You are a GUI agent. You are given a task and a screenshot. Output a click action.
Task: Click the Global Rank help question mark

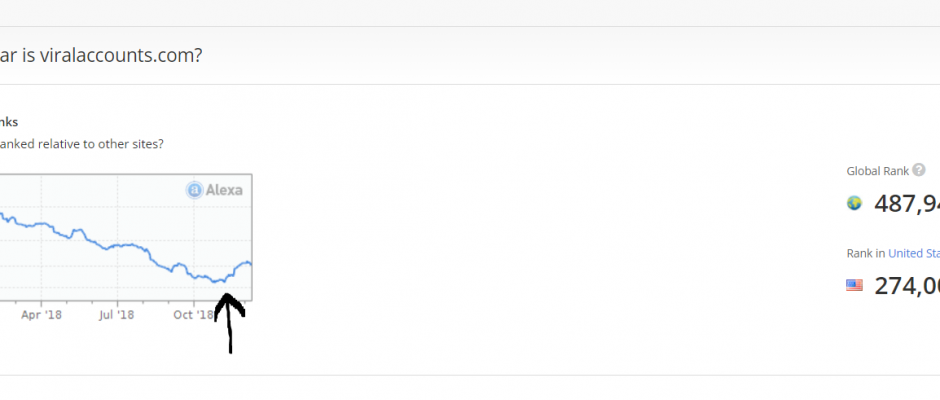tap(918, 170)
